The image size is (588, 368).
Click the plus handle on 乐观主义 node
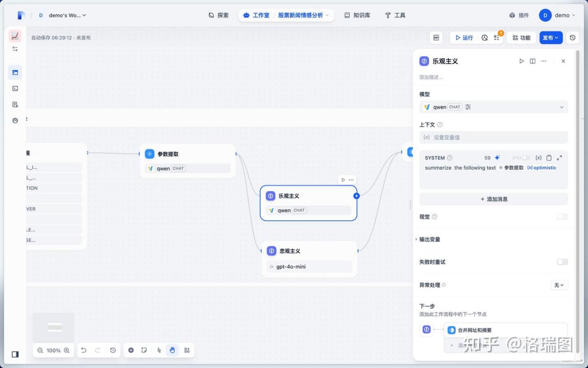click(356, 196)
